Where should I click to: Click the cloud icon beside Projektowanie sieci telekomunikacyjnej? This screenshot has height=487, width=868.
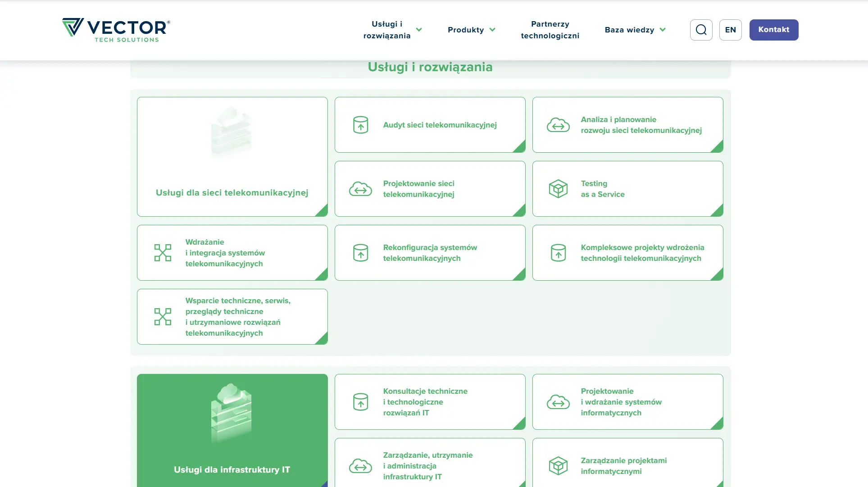[360, 189]
